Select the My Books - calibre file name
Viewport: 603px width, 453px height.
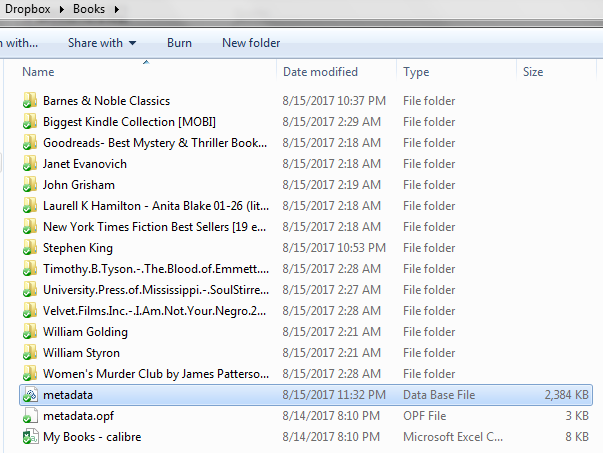(92, 437)
